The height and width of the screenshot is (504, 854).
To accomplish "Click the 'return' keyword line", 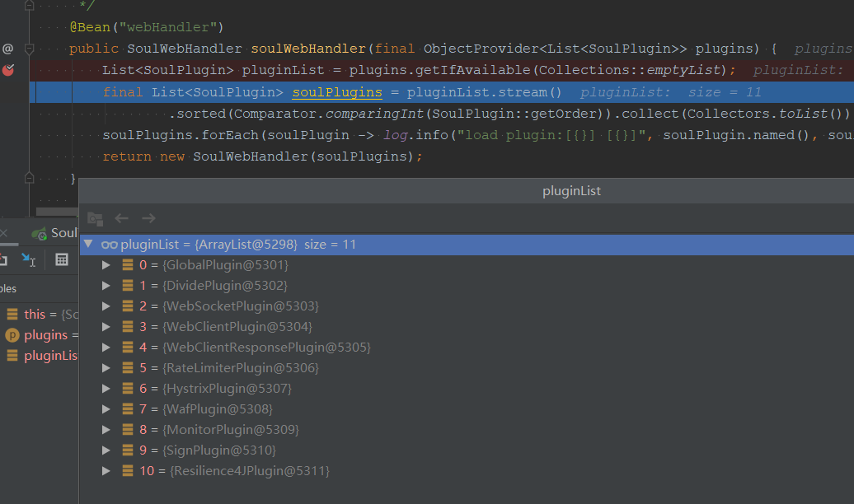I will pos(127,156).
